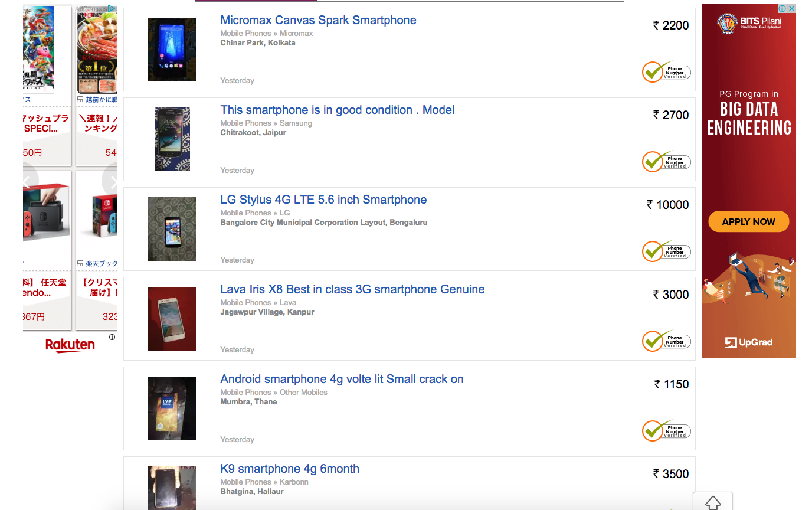This screenshot has height=510, width=812.
Task: Click the Rakuten logo below the ads
Action: pos(70,345)
